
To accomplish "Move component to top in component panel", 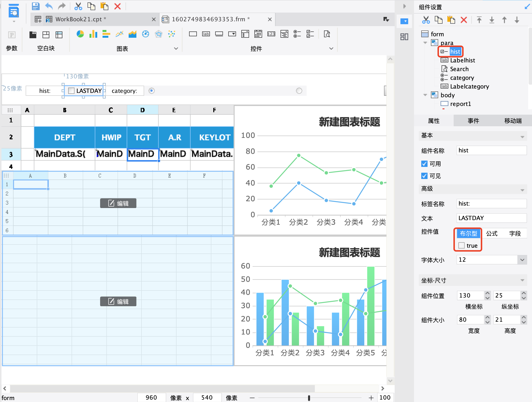I will tap(479, 20).
